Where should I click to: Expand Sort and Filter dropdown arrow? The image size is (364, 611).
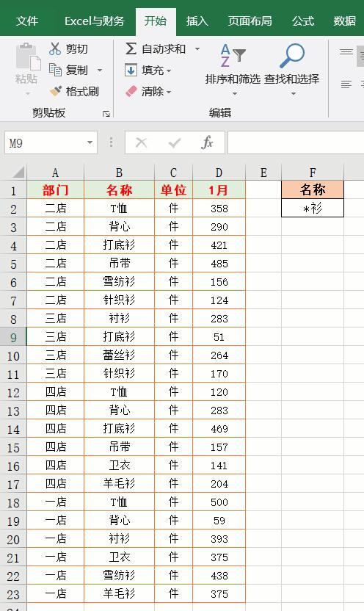[x=234, y=94]
